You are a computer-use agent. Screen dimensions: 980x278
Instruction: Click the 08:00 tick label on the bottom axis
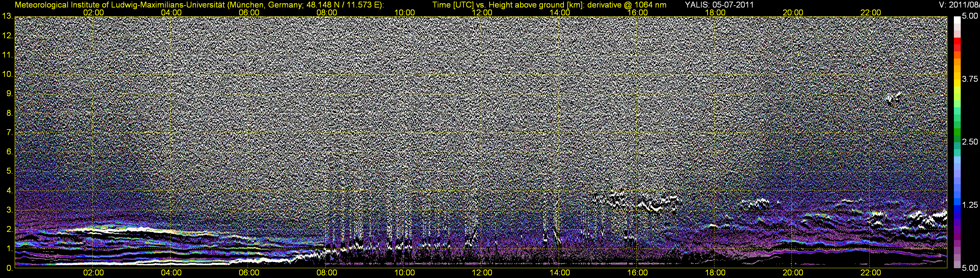(x=327, y=273)
